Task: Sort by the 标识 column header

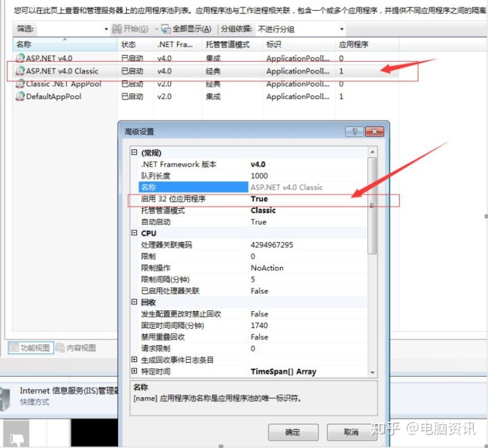Action: click(299, 44)
